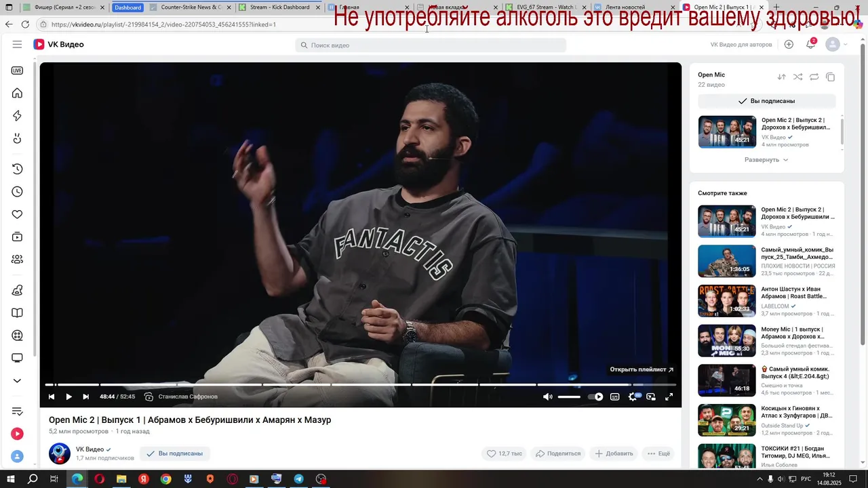Click Открыть плейлист overlay link
Image resolution: width=868 pixels, height=488 pixels.
tap(642, 369)
